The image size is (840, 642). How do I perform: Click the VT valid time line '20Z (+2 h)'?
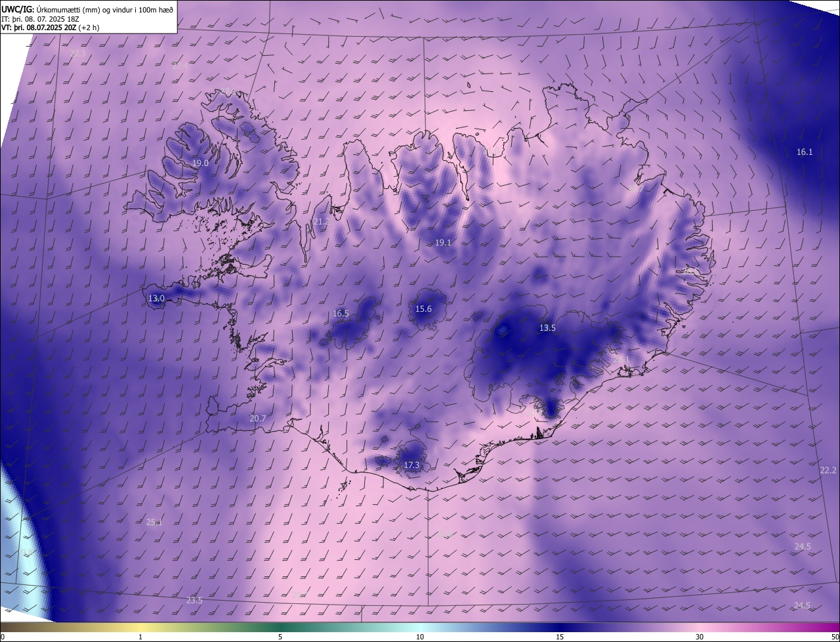coord(81,28)
